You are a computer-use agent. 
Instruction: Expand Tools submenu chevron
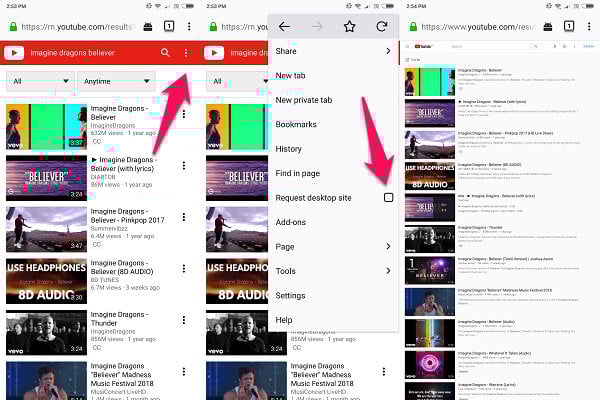point(388,271)
